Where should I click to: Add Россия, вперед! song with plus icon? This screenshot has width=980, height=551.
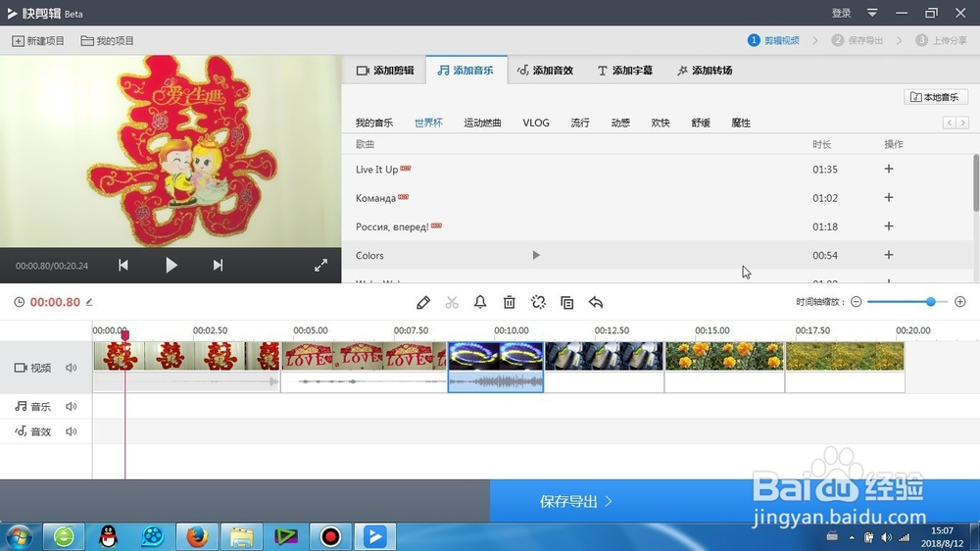(x=888, y=226)
